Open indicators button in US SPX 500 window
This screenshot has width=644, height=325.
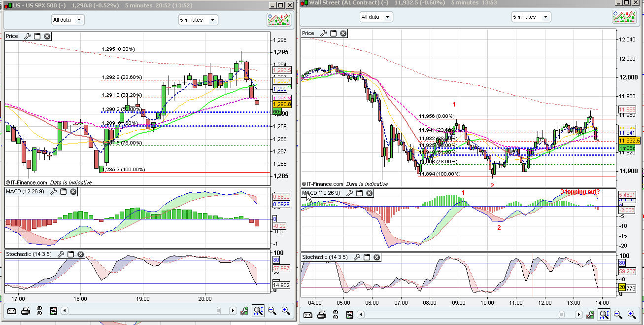click(279, 19)
